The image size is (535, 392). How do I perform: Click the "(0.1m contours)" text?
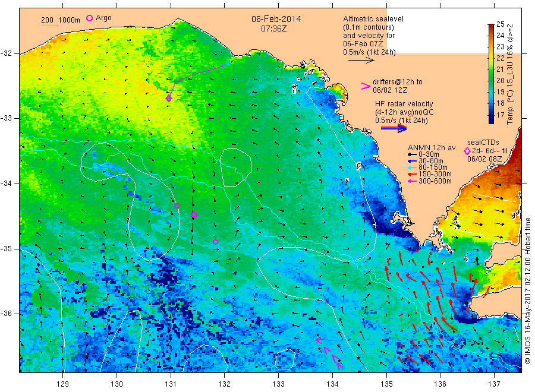click(368, 27)
